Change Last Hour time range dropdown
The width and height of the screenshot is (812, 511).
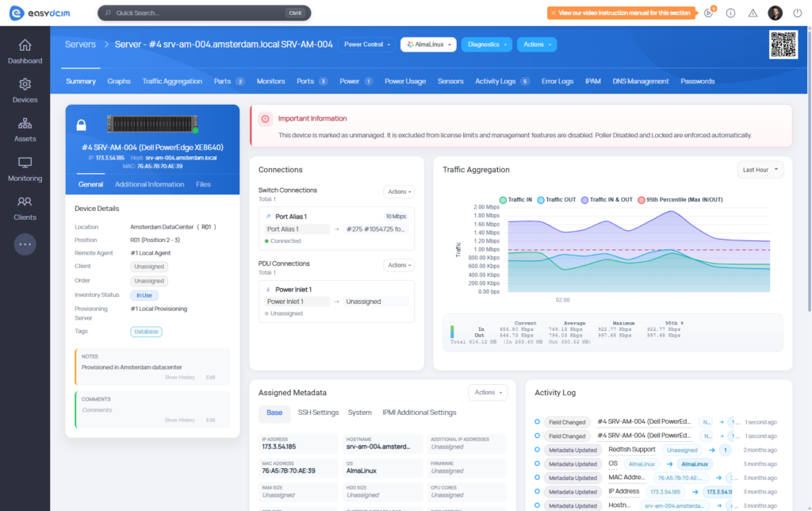[x=760, y=170]
